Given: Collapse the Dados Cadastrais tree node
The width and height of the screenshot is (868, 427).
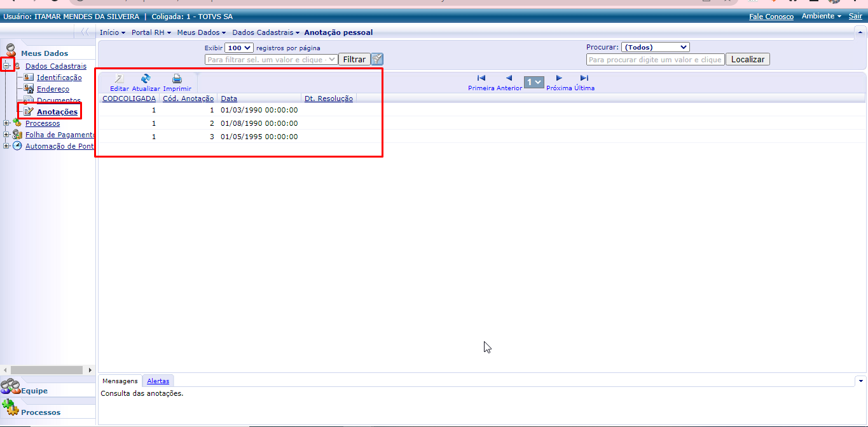Looking at the screenshot, I should pos(6,66).
